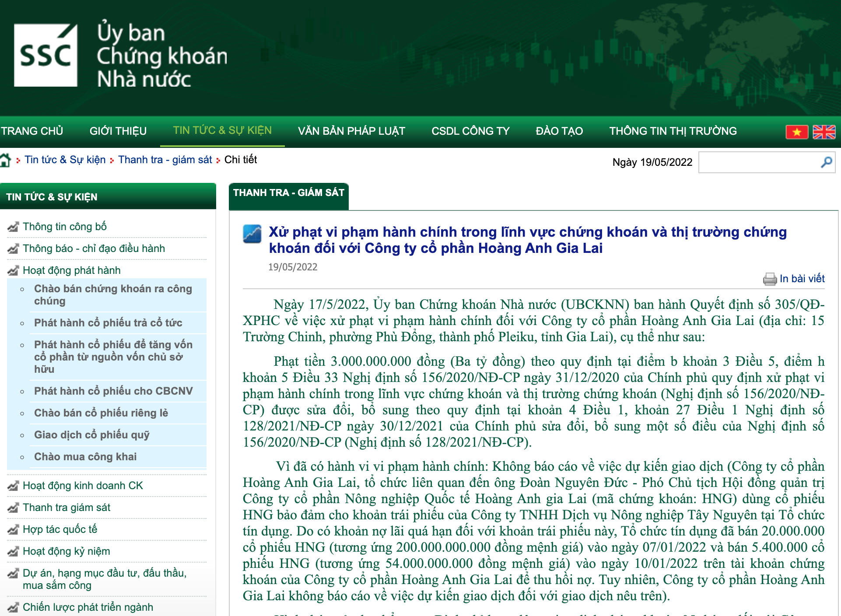
Task: Open Hợp tác quốc tế link
Action: pyautogui.click(x=60, y=529)
